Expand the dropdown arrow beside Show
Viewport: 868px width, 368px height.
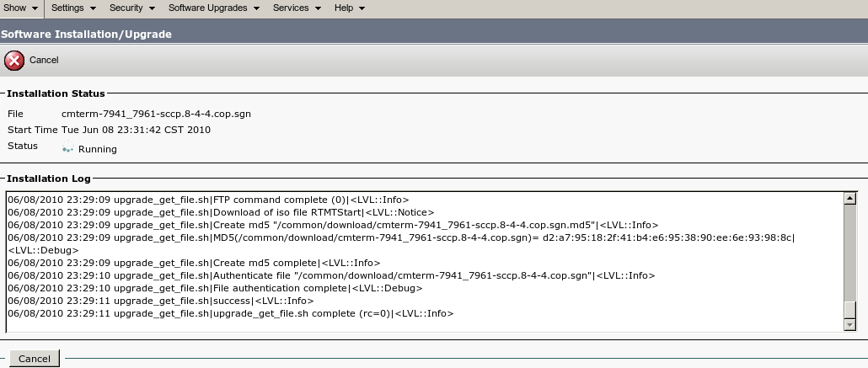35,9
